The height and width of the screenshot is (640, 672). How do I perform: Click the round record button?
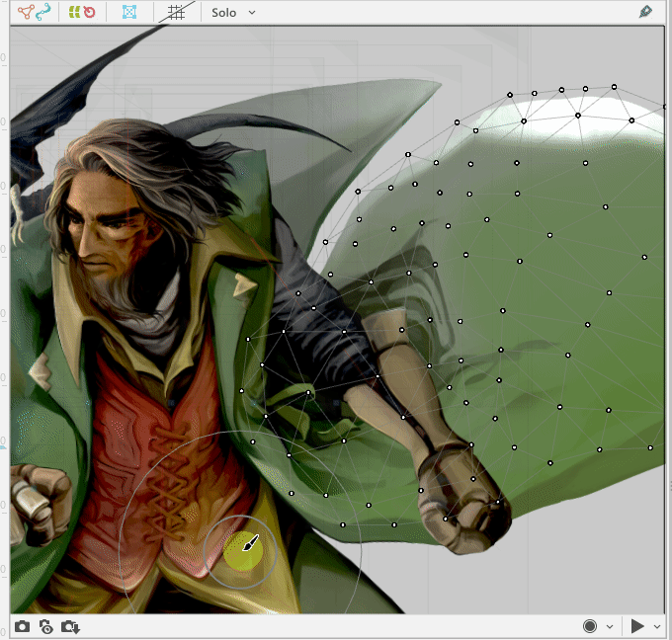coord(590,626)
